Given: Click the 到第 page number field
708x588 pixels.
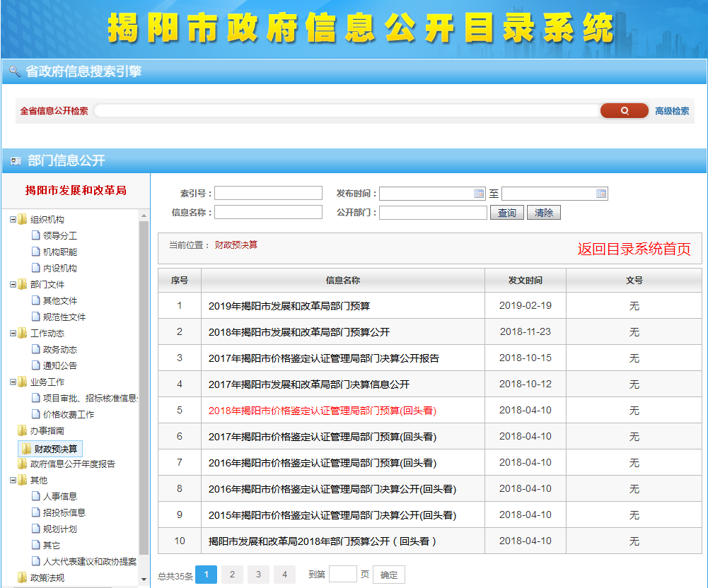Looking at the screenshot, I should coord(343,574).
